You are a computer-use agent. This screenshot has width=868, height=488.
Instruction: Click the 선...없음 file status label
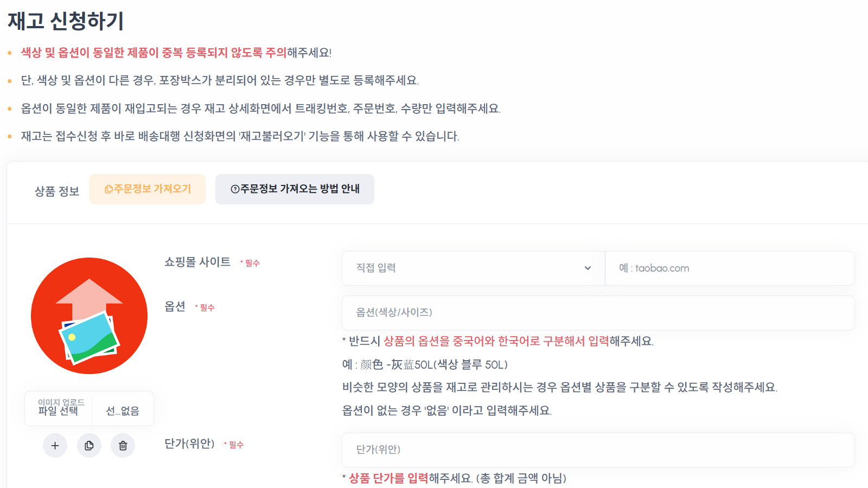(123, 410)
